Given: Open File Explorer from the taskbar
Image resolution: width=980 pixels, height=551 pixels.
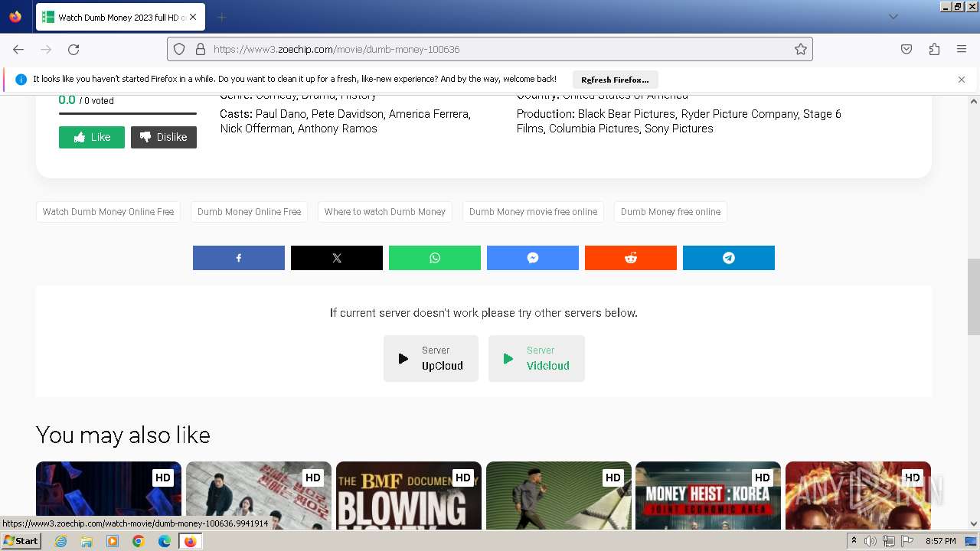Looking at the screenshot, I should pyautogui.click(x=87, y=541).
